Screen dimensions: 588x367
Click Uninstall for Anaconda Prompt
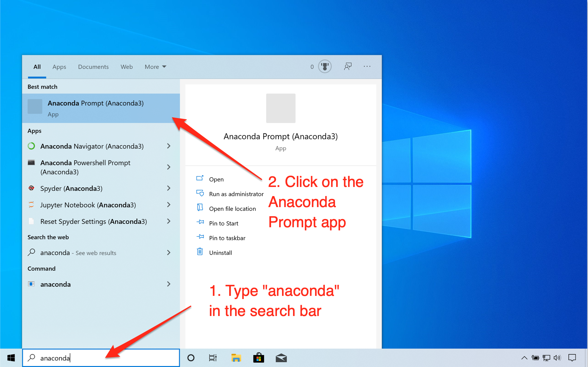pos(220,253)
